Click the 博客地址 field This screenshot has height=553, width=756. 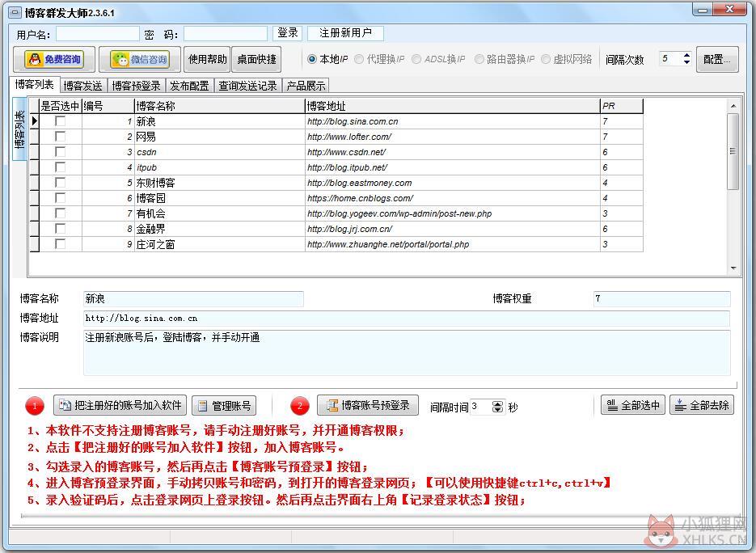[407, 319]
